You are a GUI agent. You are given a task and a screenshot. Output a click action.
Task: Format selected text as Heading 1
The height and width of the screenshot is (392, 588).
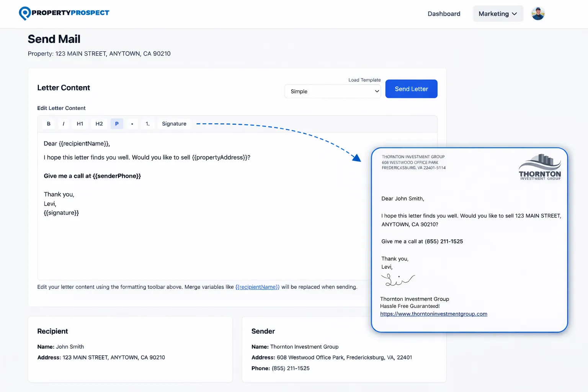(80, 124)
